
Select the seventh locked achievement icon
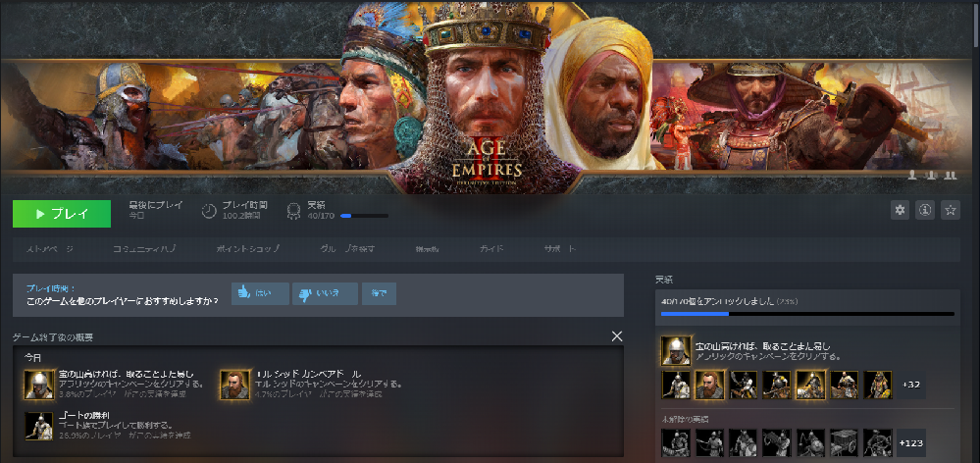[x=878, y=442]
